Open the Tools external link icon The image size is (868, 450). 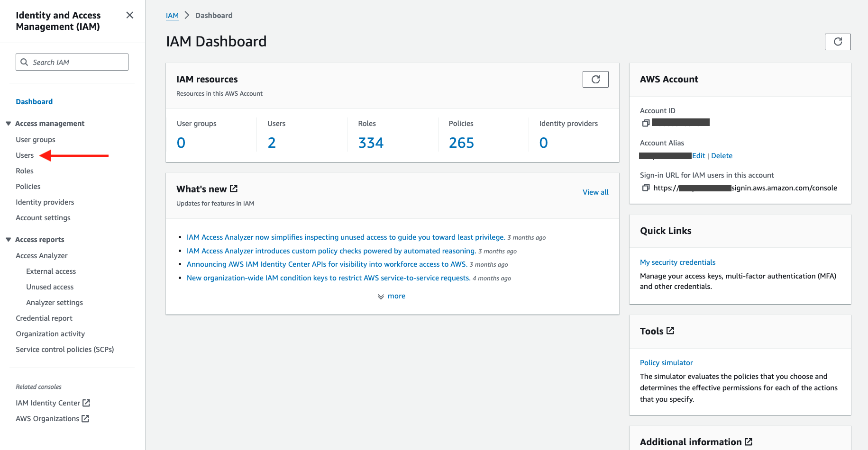(x=670, y=331)
